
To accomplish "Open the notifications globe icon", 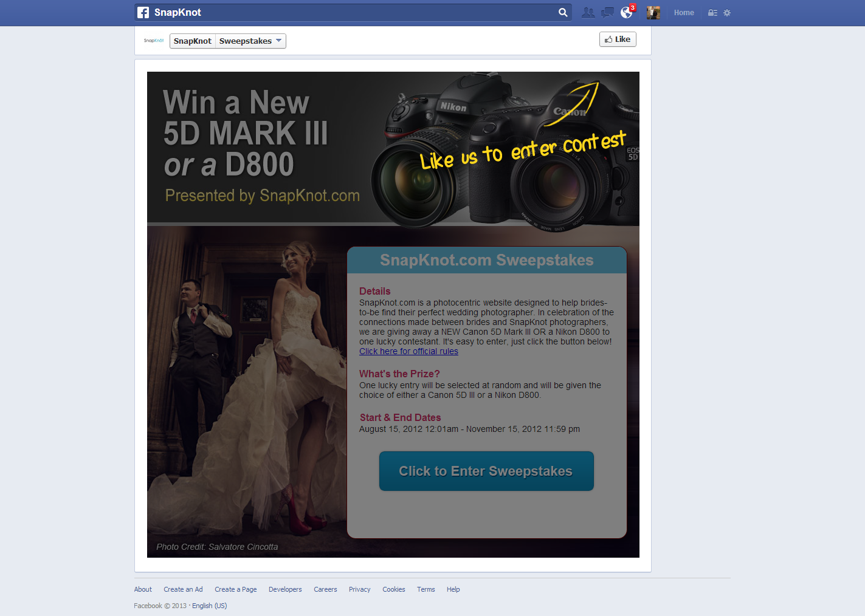I will [626, 12].
